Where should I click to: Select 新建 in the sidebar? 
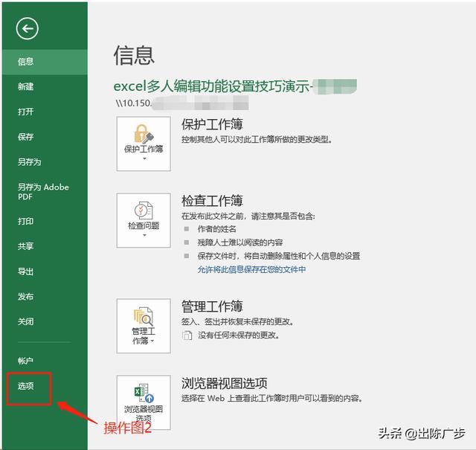click(x=25, y=86)
